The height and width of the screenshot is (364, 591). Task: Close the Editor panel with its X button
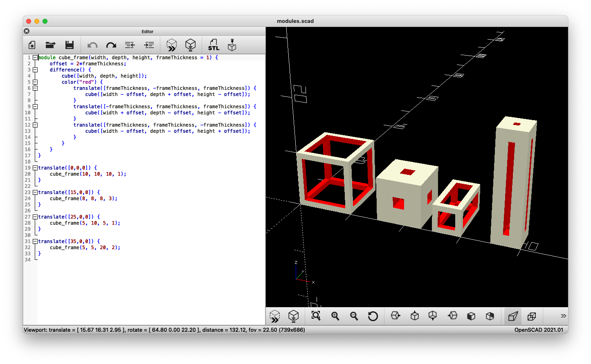point(27,31)
